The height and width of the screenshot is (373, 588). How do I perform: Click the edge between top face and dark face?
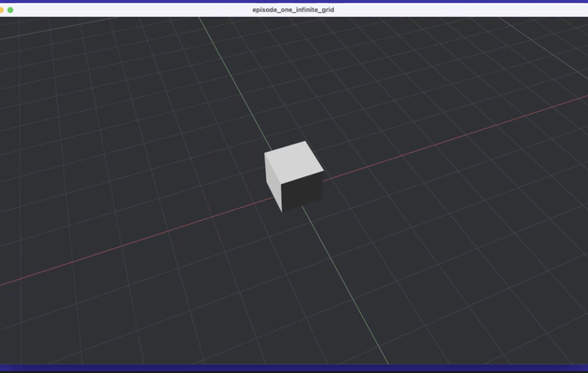coord(302,178)
